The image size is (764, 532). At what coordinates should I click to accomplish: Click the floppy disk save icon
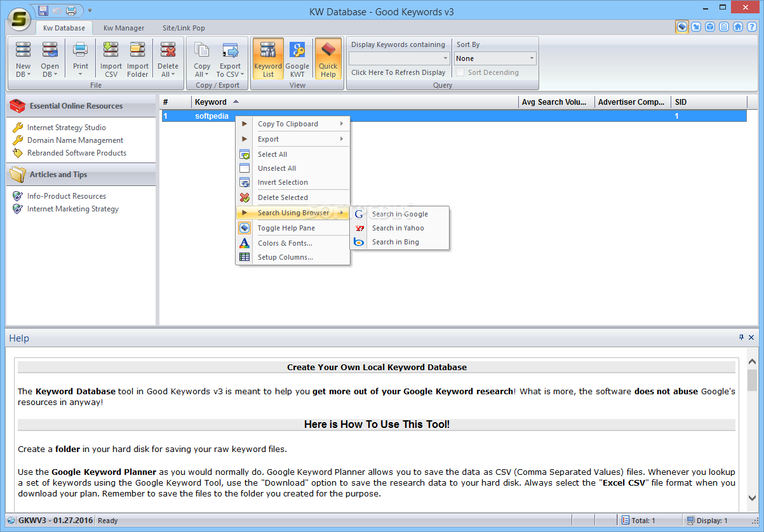pos(43,10)
